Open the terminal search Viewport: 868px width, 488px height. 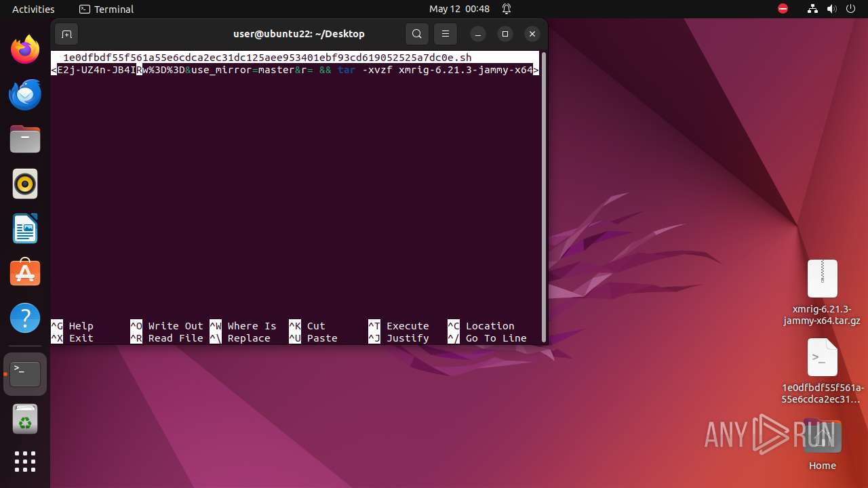[417, 34]
